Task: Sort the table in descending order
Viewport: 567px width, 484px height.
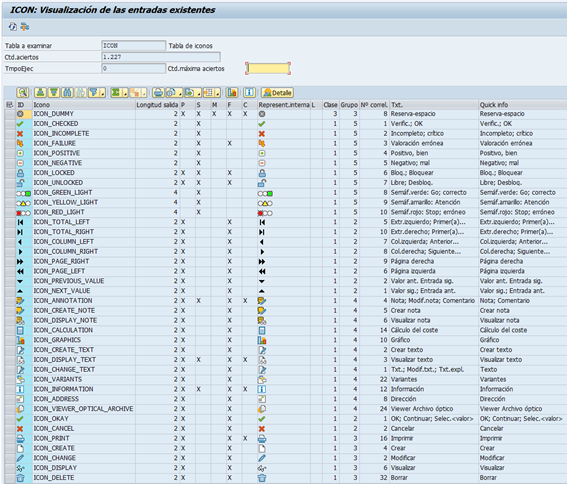Action: coord(54,93)
